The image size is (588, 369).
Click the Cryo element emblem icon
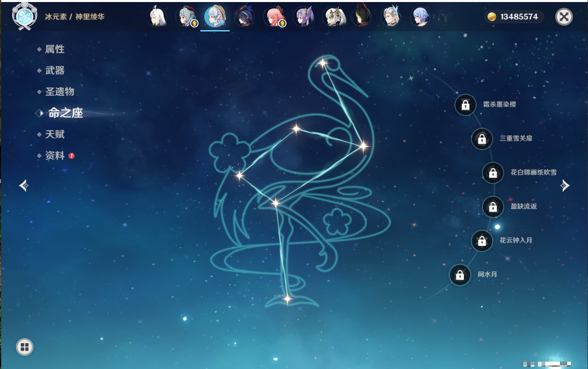[x=24, y=17]
